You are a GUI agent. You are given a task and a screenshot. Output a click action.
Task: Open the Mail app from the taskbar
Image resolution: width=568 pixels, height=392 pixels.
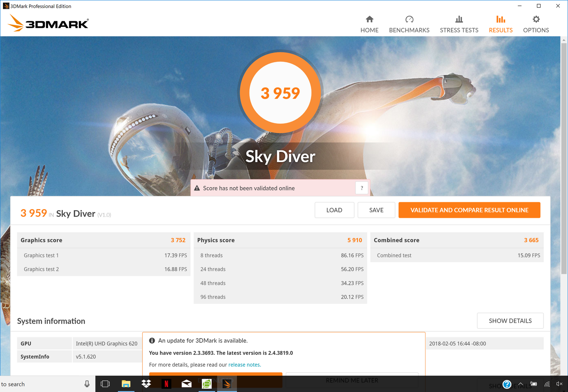coord(187,384)
